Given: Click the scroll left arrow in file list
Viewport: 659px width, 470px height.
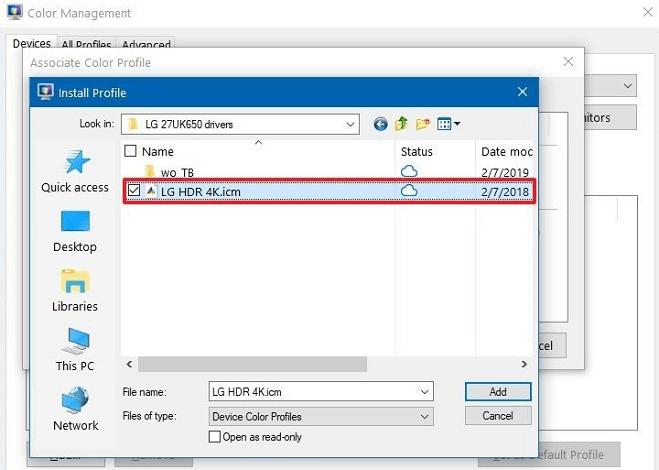Looking at the screenshot, I should tap(129, 364).
